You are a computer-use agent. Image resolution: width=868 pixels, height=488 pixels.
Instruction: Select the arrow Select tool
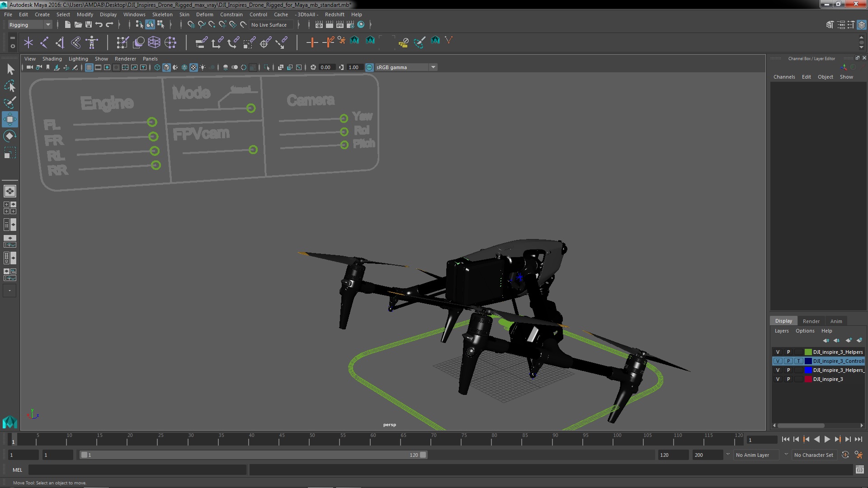coord(10,69)
